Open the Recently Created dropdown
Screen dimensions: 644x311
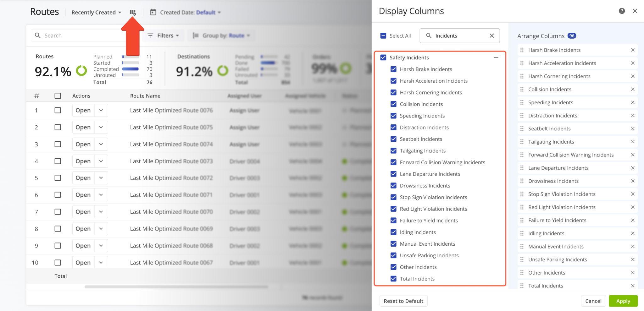point(96,13)
